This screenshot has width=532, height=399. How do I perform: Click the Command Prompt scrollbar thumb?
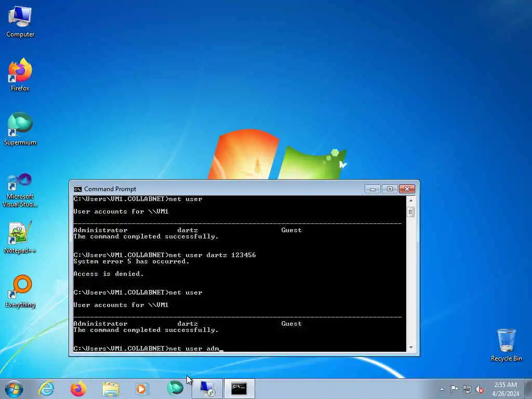(410, 212)
